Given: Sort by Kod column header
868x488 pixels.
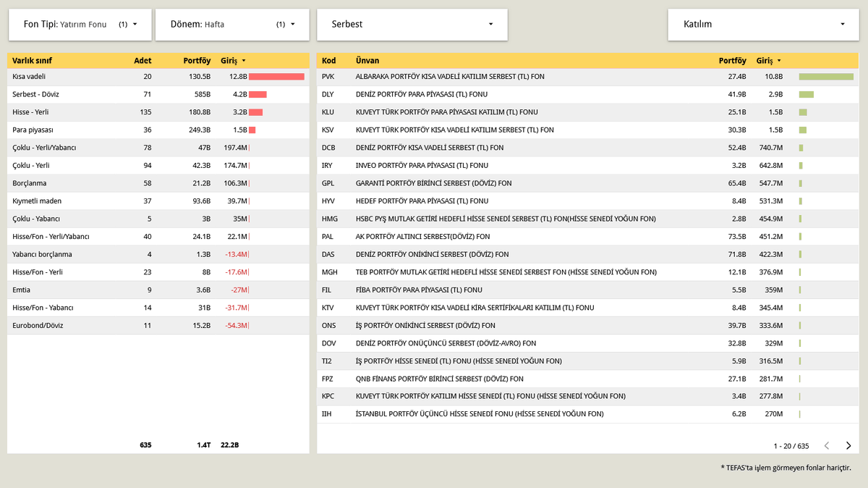Looking at the screenshot, I should coord(329,61).
